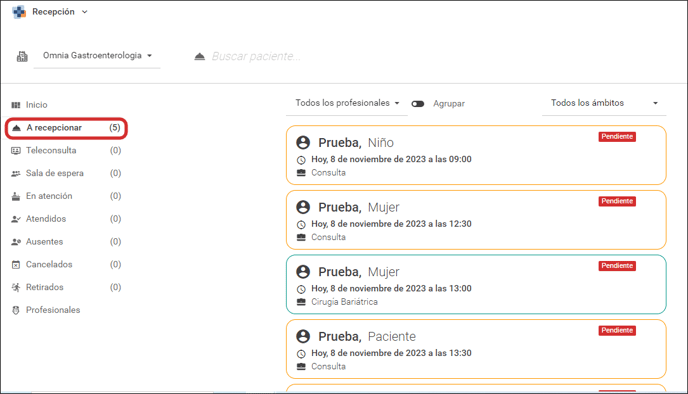Expand the Recepción module dropdown

(x=85, y=12)
